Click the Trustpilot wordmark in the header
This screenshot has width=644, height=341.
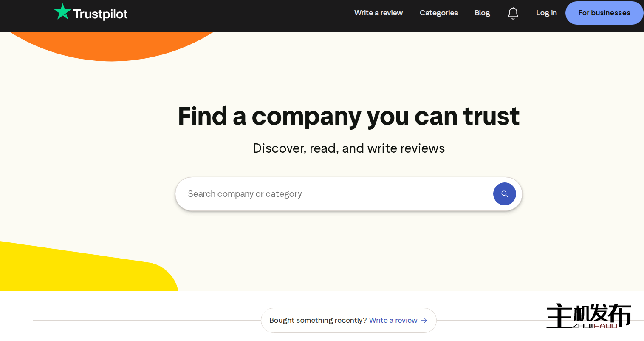pos(100,14)
